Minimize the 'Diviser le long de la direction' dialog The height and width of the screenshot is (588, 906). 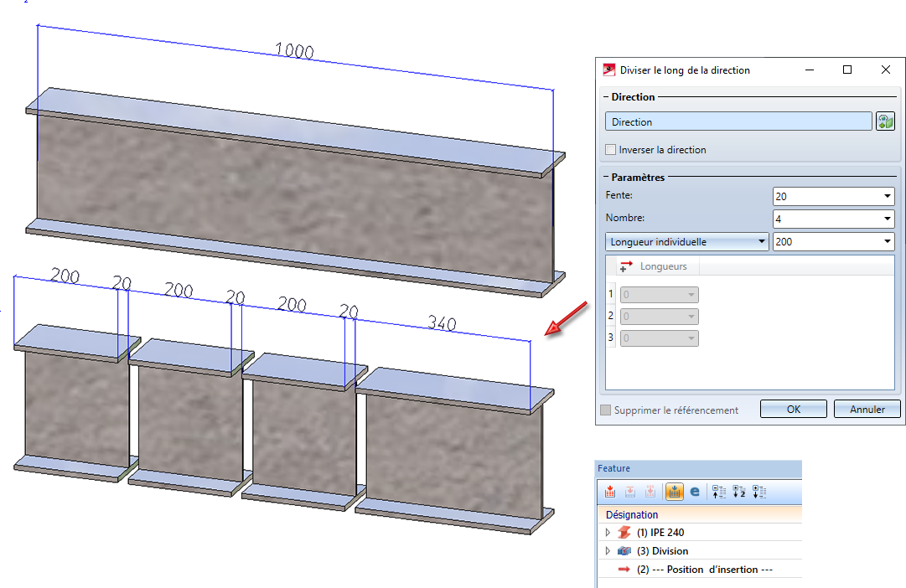810,70
